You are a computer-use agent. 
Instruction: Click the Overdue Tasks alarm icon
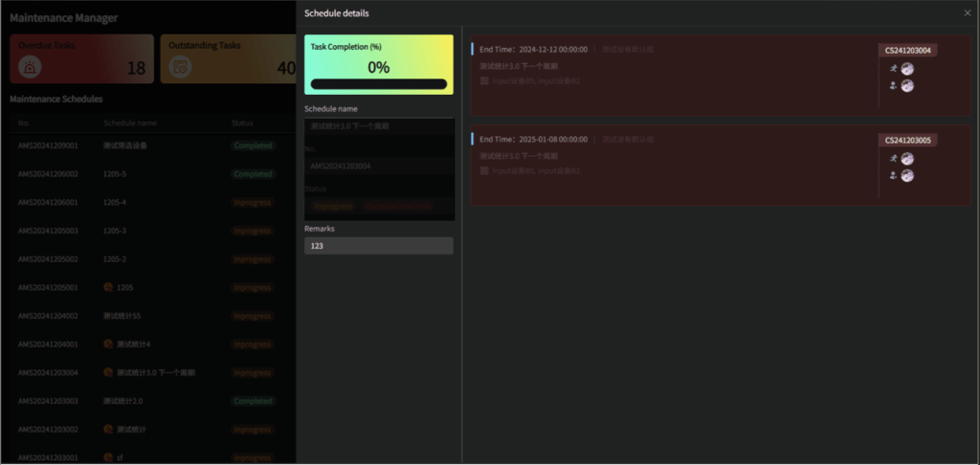[x=31, y=67]
